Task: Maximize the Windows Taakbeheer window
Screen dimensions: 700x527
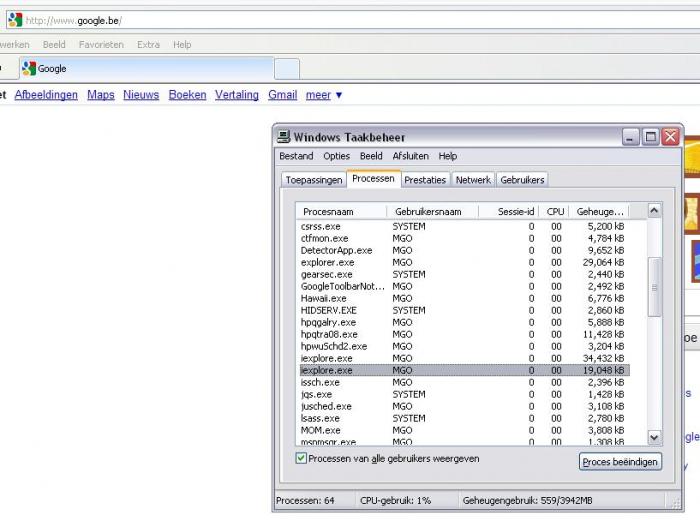Action: (x=650, y=137)
